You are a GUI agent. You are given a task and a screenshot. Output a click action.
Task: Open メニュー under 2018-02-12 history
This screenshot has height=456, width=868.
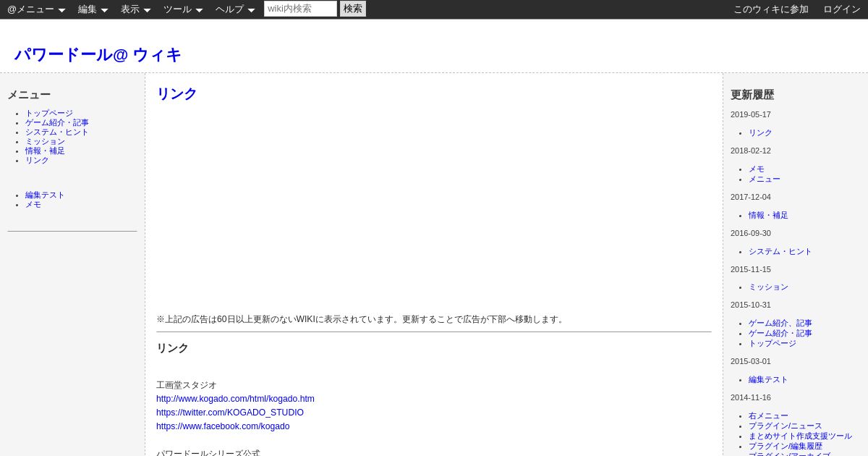pos(765,180)
